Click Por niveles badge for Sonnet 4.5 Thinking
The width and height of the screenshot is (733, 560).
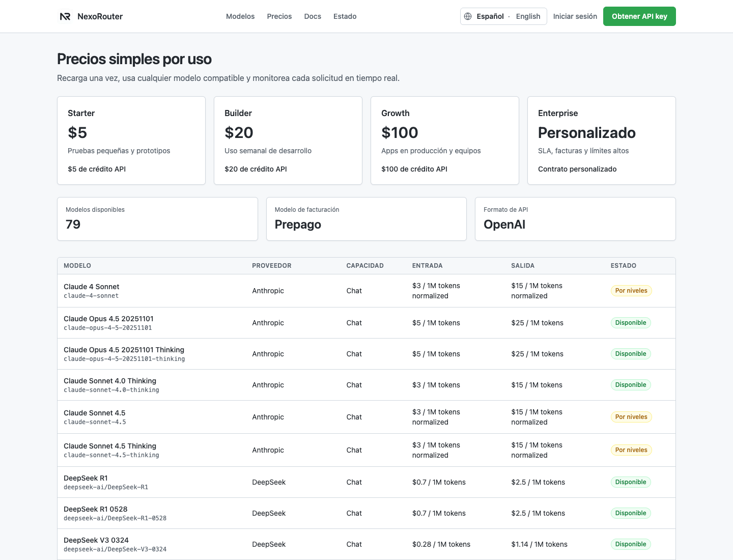[x=631, y=450]
